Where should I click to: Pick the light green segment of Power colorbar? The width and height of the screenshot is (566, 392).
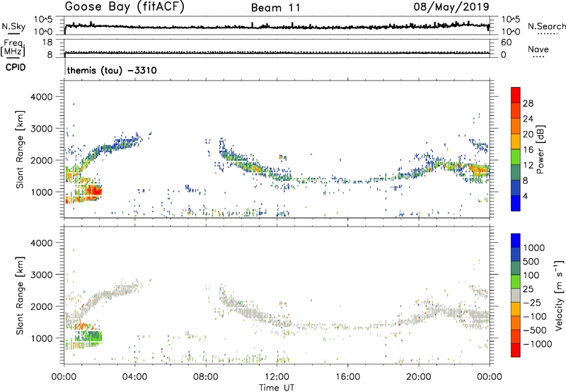click(x=516, y=157)
